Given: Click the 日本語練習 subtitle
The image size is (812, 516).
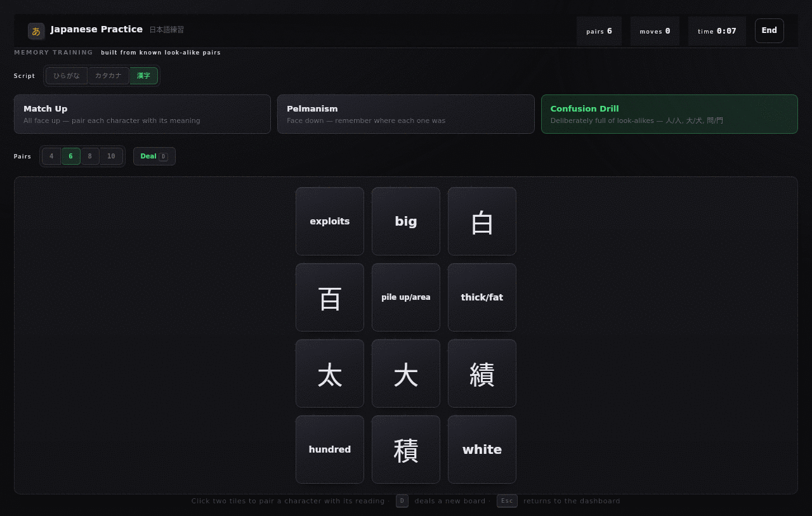Looking at the screenshot, I should tap(167, 30).
